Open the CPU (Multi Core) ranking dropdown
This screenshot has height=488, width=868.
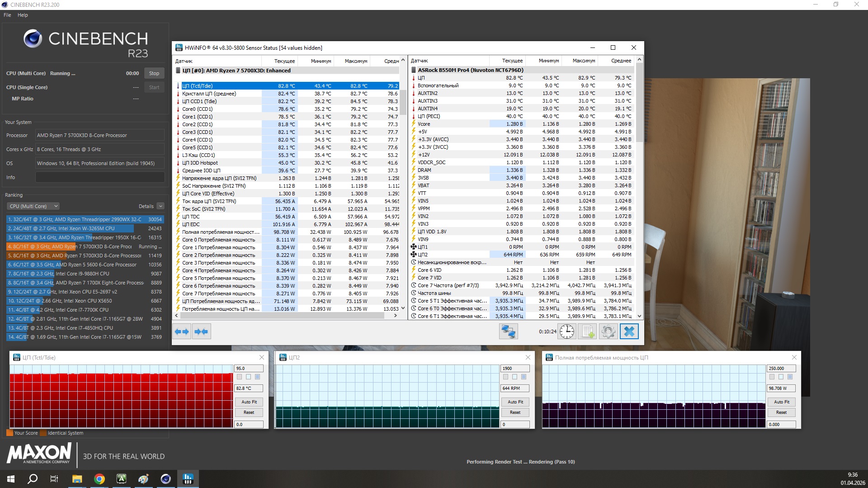click(33, 206)
